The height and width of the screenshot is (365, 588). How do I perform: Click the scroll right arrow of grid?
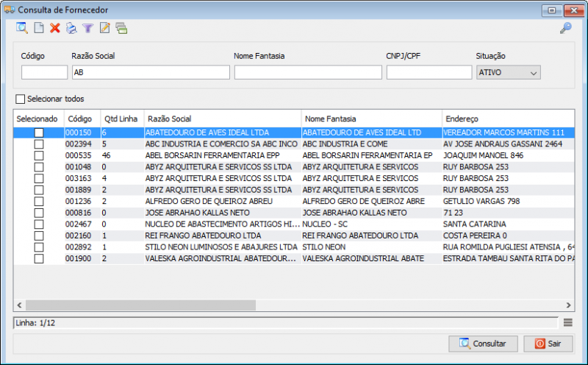[568, 305]
